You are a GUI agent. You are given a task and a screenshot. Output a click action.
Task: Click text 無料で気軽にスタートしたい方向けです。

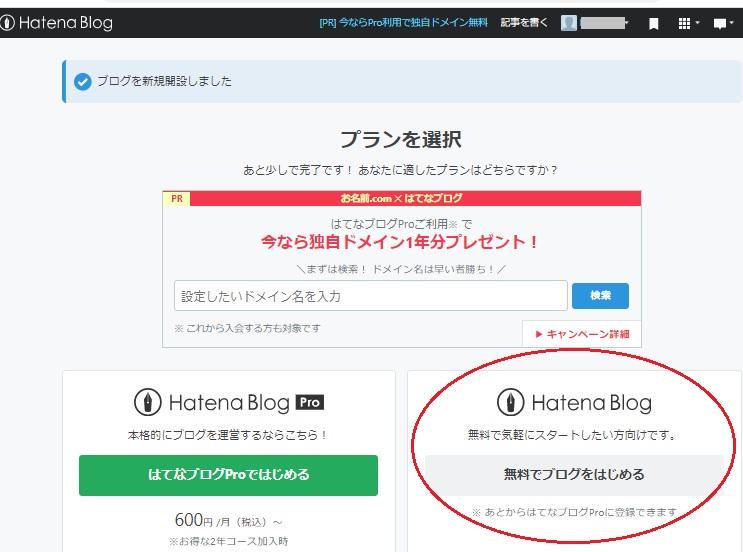point(574,435)
